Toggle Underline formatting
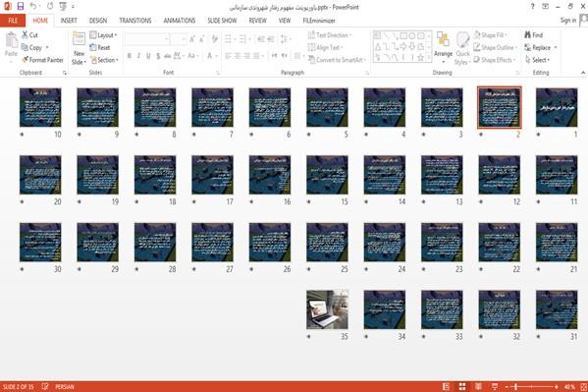Image resolution: width=588 pixels, height=392 pixels. click(x=148, y=56)
